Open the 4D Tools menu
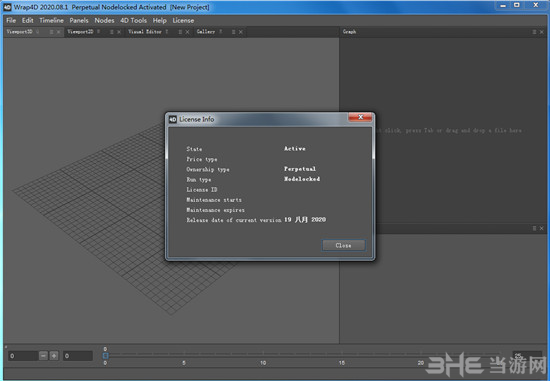 pyautogui.click(x=134, y=20)
